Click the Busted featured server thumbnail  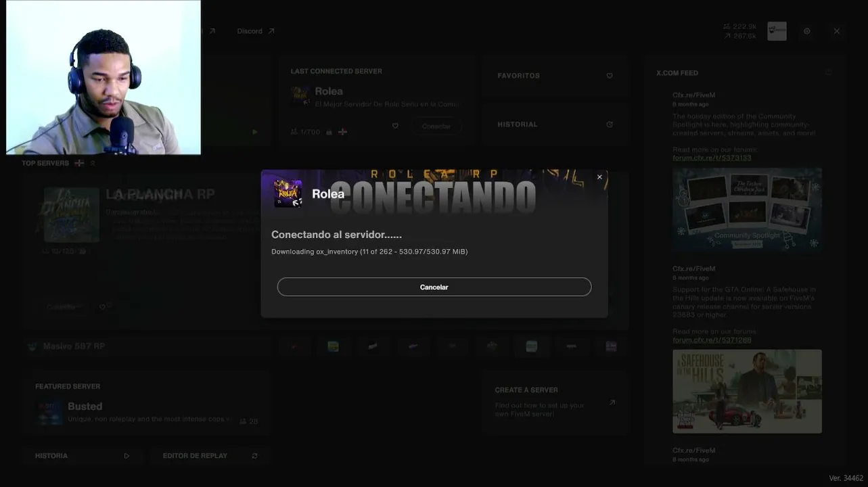50,412
